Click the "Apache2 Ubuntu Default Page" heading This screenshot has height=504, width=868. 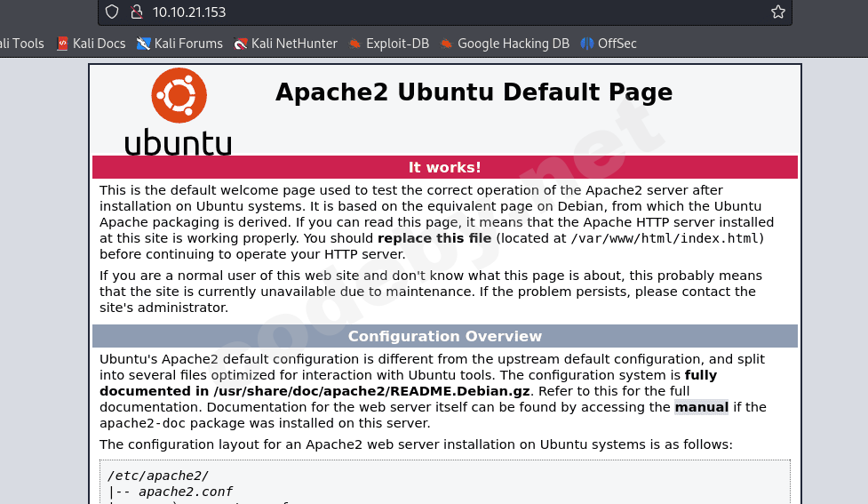(x=474, y=92)
